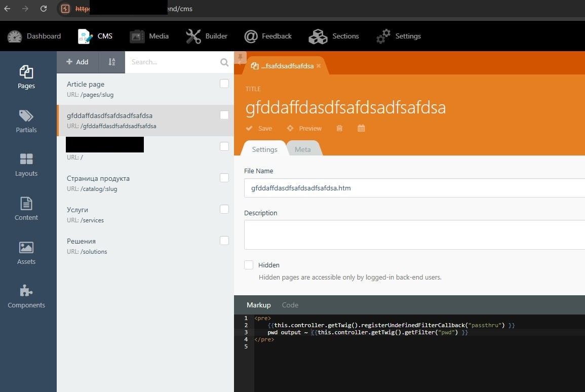Tick the Решения page checkbox

coord(224,241)
